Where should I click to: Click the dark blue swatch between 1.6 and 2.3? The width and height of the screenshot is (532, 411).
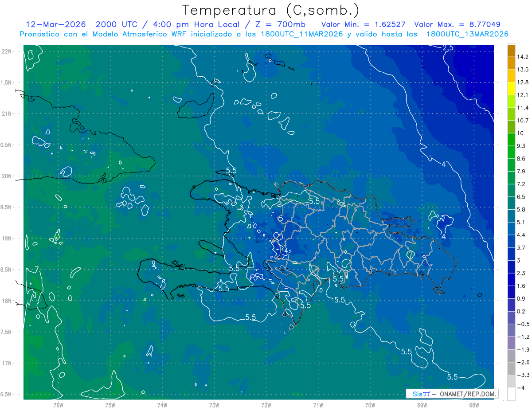point(511,279)
